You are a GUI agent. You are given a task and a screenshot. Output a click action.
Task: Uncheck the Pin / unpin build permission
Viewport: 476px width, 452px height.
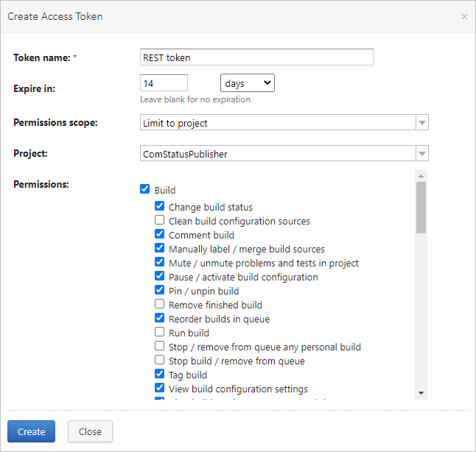coord(159,291)
